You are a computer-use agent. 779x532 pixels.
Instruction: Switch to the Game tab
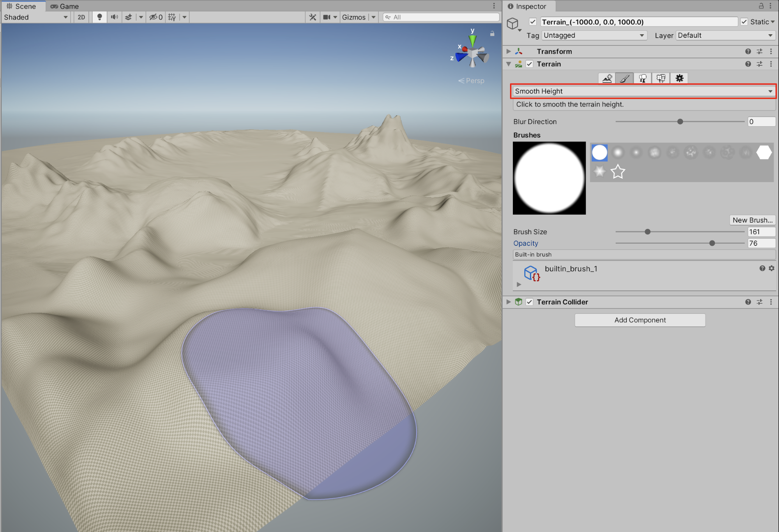coord(65,6)
